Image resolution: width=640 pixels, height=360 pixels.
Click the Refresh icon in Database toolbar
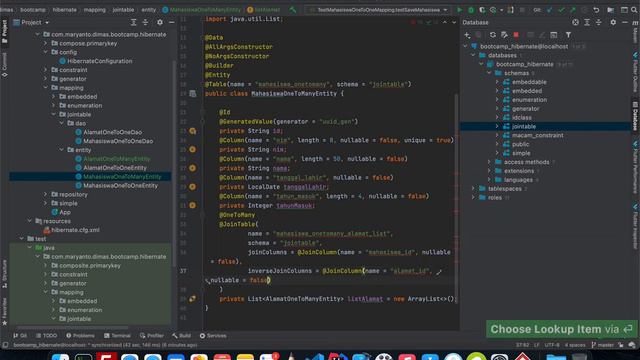coord(493,35)
